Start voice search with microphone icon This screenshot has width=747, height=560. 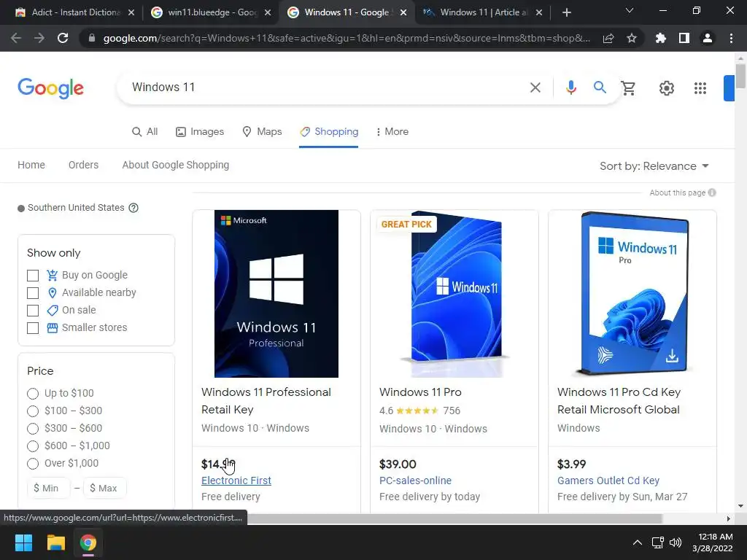pyautogui.click(x=570, y=87)
